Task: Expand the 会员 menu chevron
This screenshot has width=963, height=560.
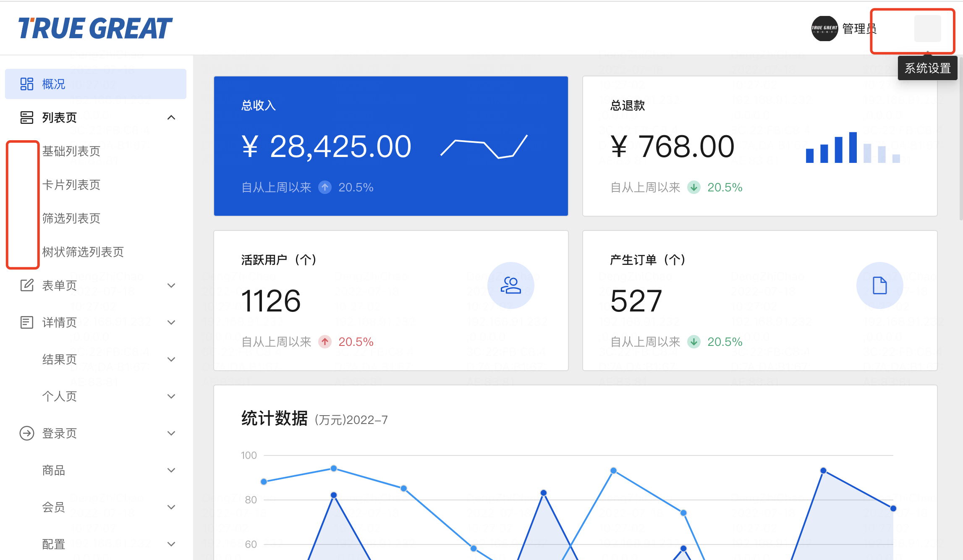Action: click(171, 507)
